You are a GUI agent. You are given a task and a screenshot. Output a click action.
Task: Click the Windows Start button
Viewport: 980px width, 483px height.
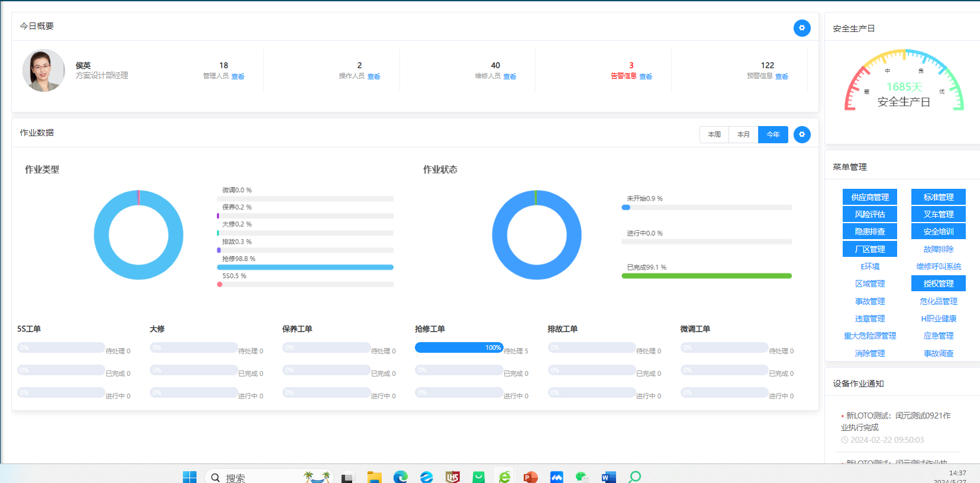[x=189, y=476]
